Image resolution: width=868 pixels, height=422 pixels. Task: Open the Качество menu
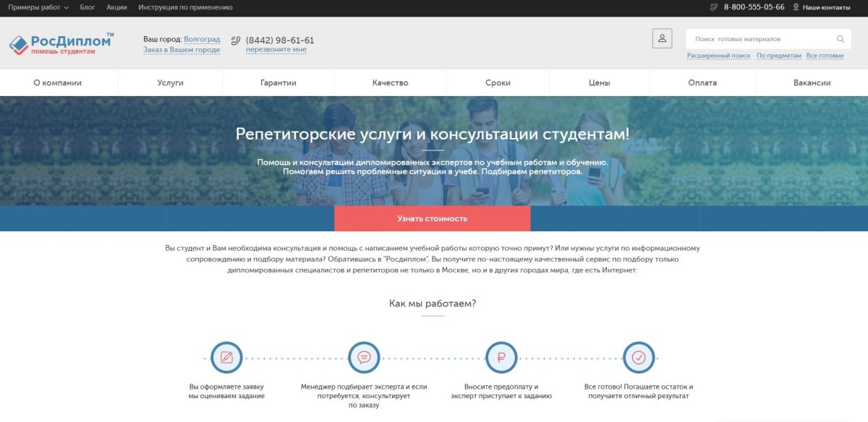tap(391, 83)
